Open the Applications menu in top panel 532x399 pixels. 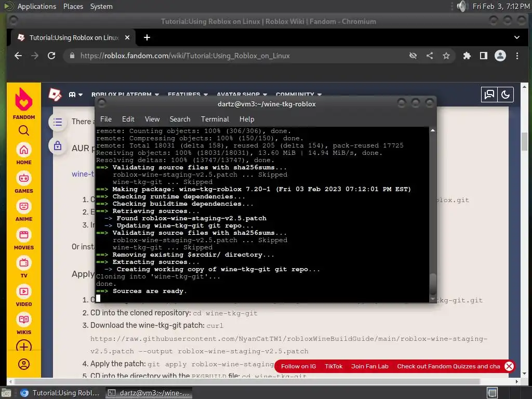click(37, 6)
